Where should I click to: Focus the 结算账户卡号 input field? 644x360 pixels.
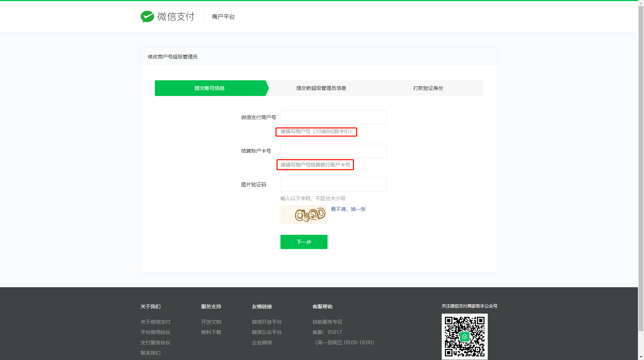pos(333,151)
